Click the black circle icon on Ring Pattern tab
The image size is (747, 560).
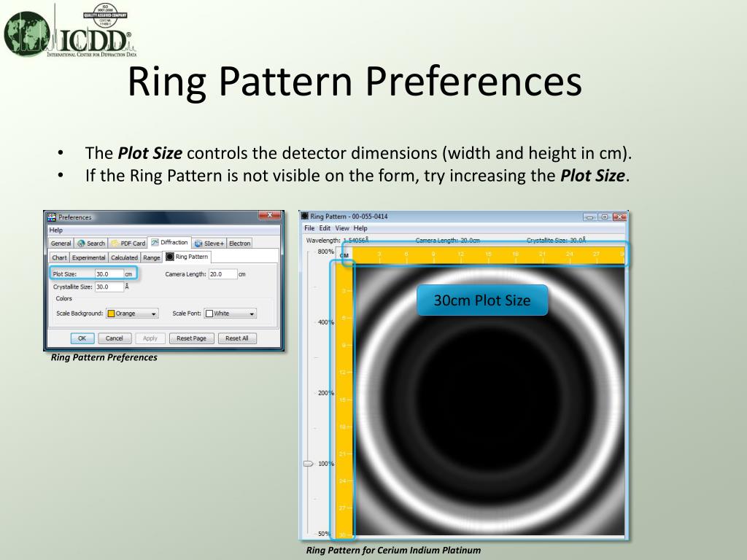[x=169, y=257]
